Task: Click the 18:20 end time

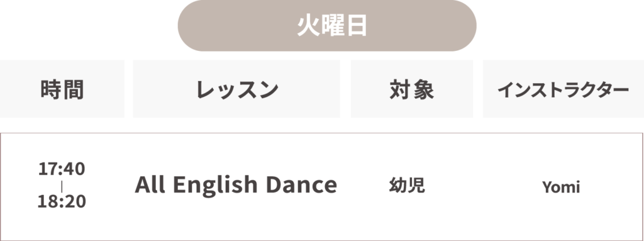Action: pos(62,201)
